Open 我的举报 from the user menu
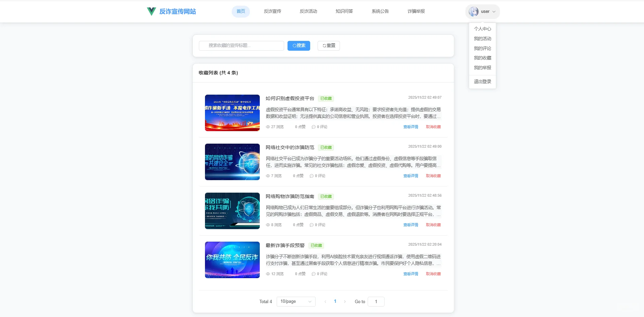 (x=482, y=68)
